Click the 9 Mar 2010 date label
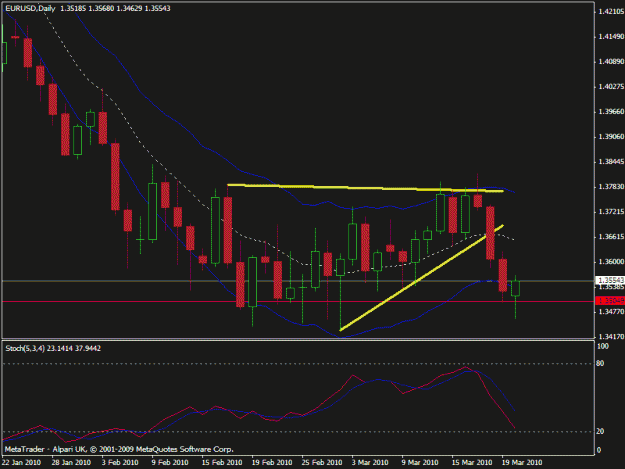Screen dimensions: 625x469 click(x=420, y=463)
